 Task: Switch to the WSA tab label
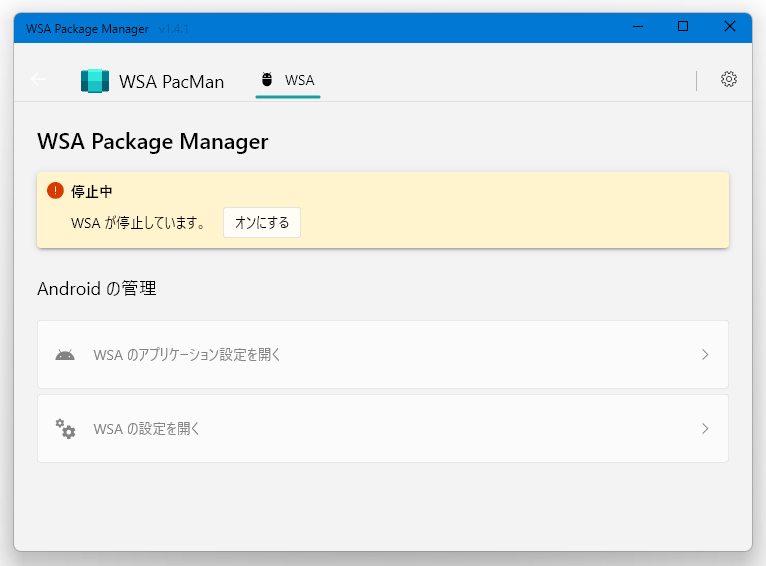click(299, 81)
